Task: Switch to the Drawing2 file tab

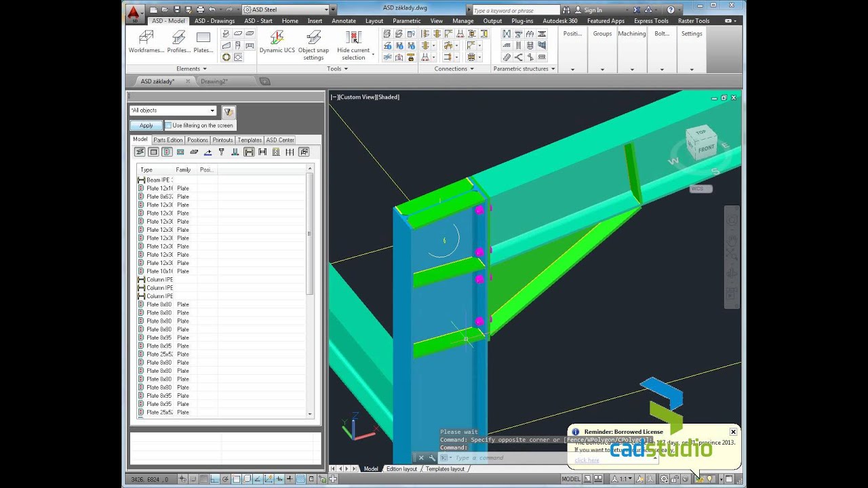Action: pos(214,81)
